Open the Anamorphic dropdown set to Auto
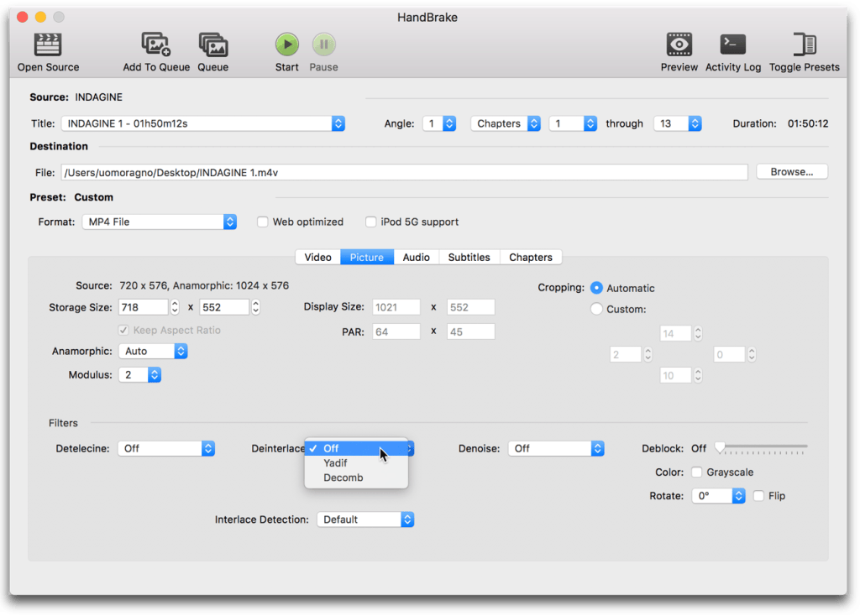860x616 pixels. click(153, 352)
